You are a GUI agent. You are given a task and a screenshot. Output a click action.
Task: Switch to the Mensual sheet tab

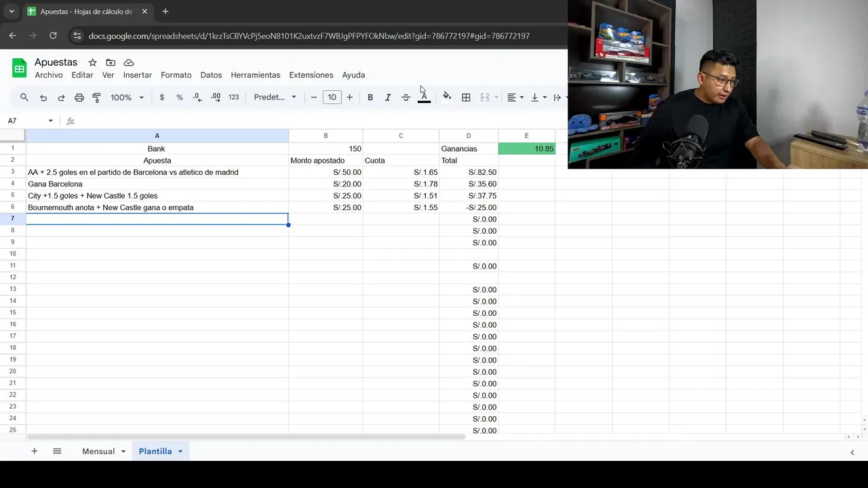coord(98,451)
